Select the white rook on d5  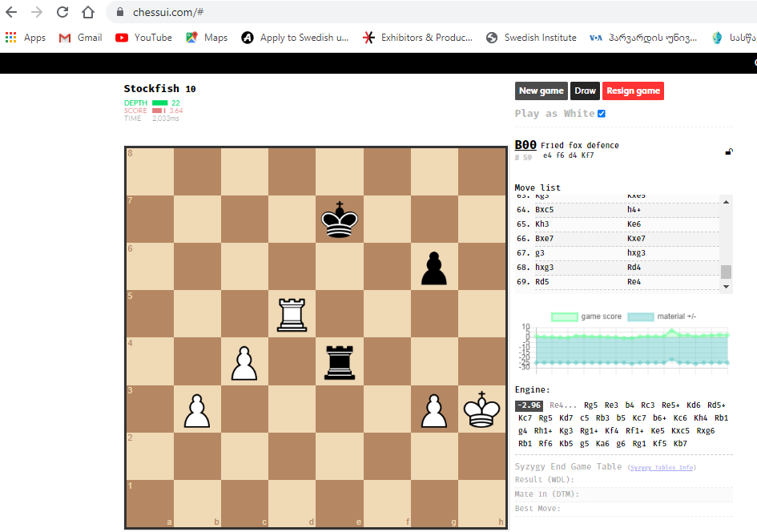point(292,314)
